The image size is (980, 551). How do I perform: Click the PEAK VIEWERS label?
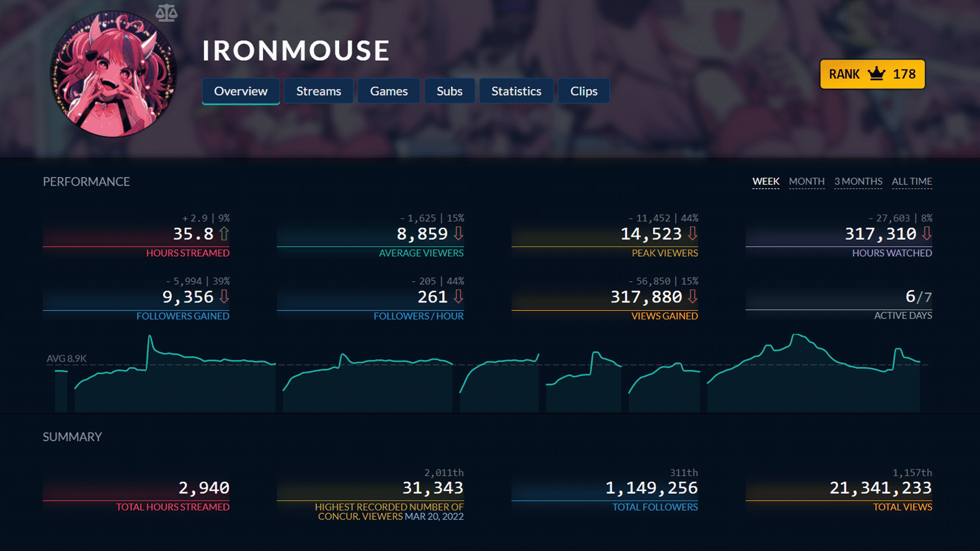[665, 253]
